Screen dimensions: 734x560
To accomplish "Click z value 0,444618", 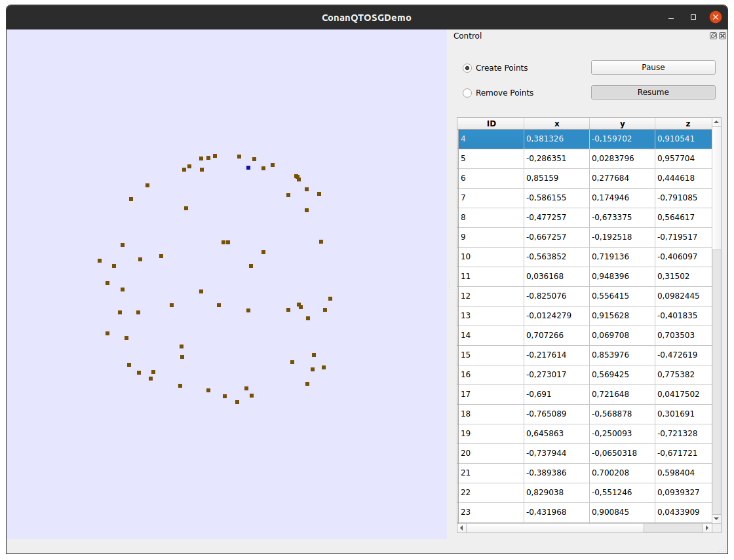I will (x=684, y=178).
